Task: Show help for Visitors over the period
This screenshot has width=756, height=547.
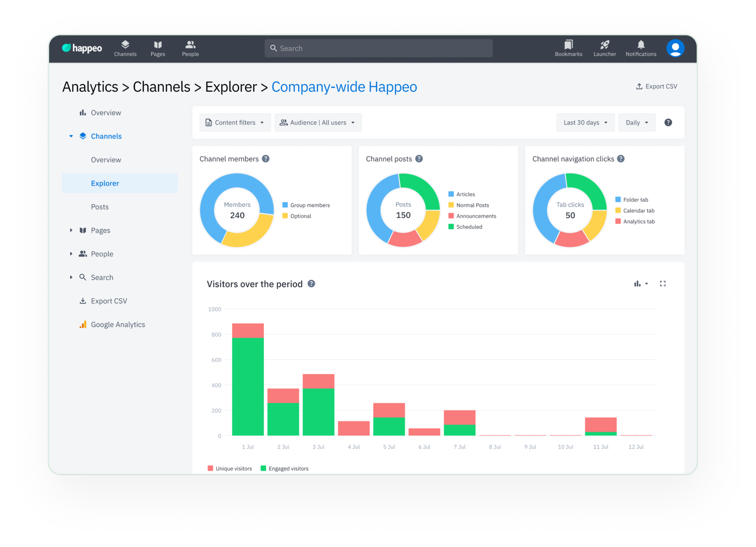Action: tap(311, 284)
